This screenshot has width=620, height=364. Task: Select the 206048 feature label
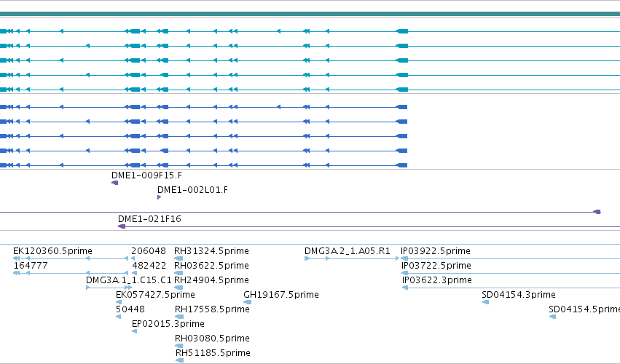(x=149, y=251)
